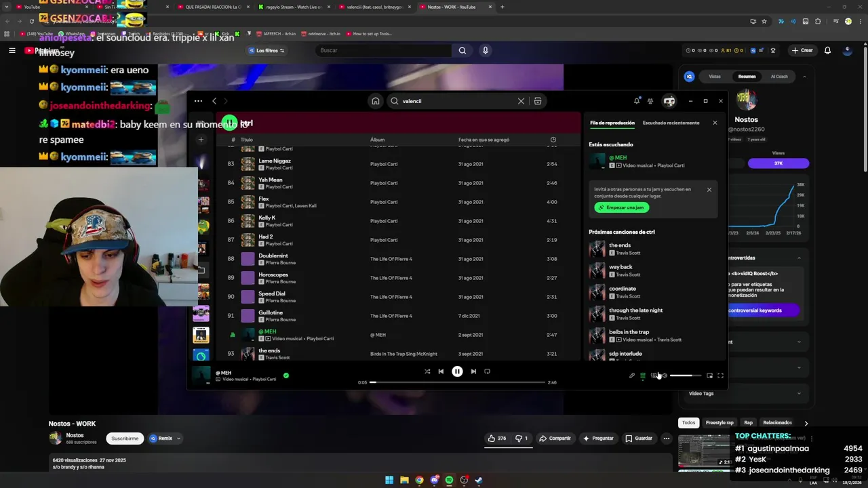Toggle the green saved checkmark for @ MEH
This screenshot has width=868, height=488.
tap(285, 375)
